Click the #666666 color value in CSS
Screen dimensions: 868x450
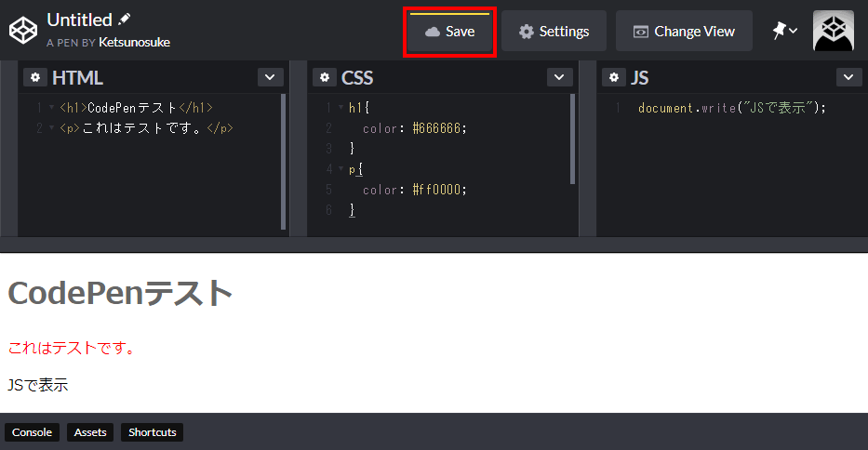[x=436, y=128]
